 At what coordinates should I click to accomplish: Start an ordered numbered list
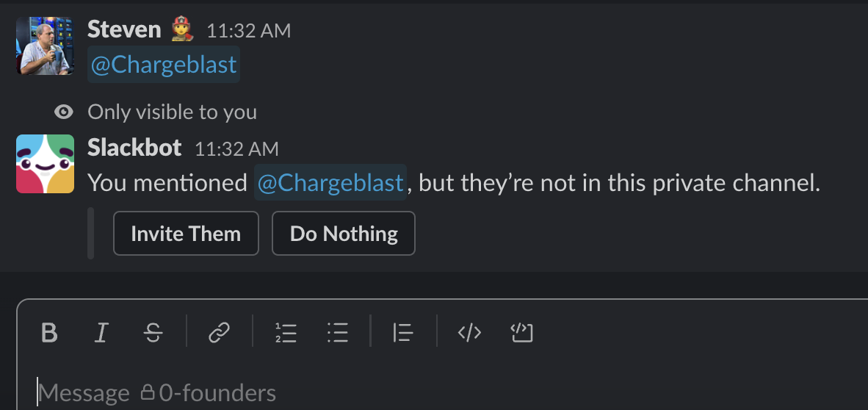click(x=286, y=332)
